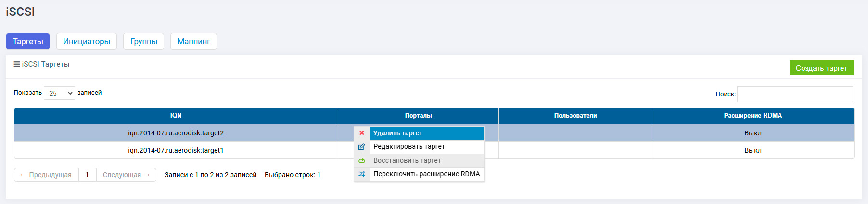The image size is (868, 204).
Task: Go to Следующая page
Action: coord(126,175)
